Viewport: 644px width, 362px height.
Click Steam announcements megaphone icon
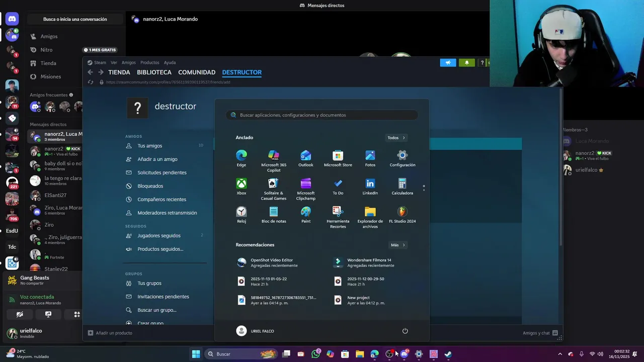click(448, 63)
